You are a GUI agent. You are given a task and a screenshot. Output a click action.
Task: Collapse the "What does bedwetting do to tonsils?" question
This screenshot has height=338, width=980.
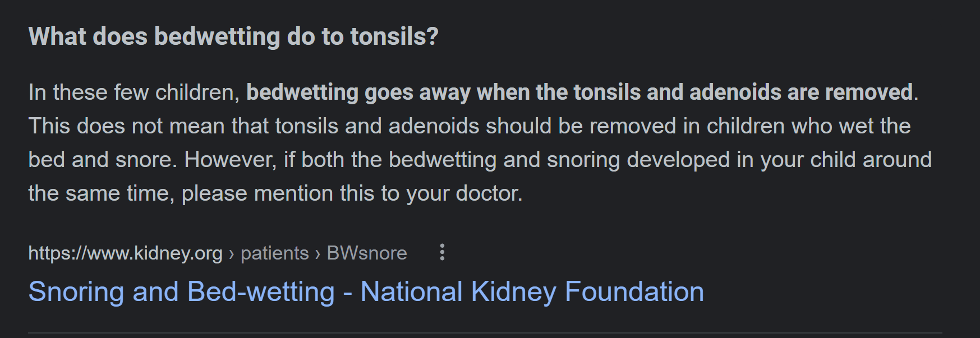233,36
